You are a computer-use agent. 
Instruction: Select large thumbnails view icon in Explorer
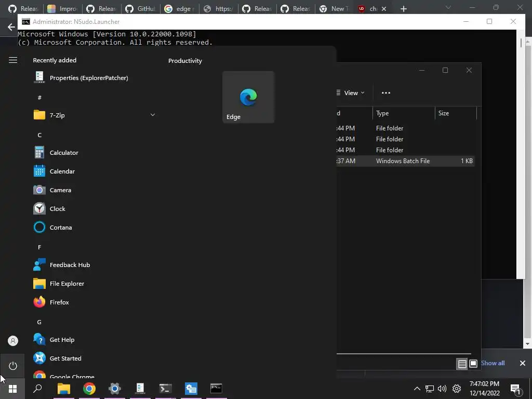pyautogui.click(x=473, y=364)
